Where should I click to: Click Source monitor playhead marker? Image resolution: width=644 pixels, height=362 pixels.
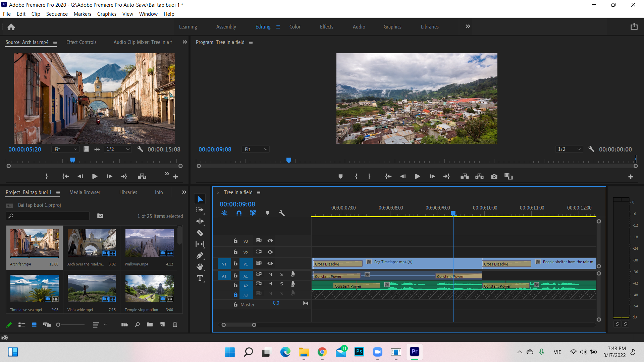72,160
